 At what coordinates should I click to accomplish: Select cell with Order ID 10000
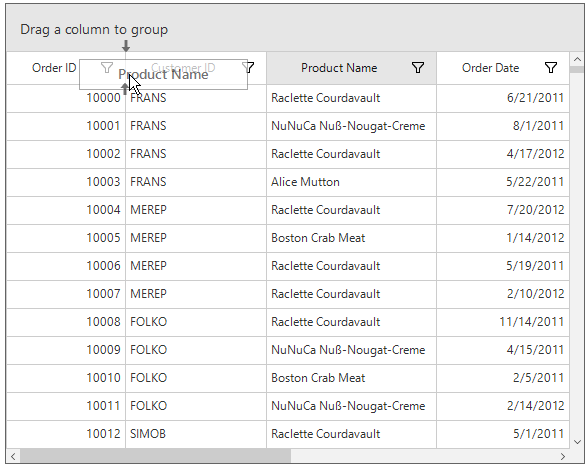coord(66,98)
